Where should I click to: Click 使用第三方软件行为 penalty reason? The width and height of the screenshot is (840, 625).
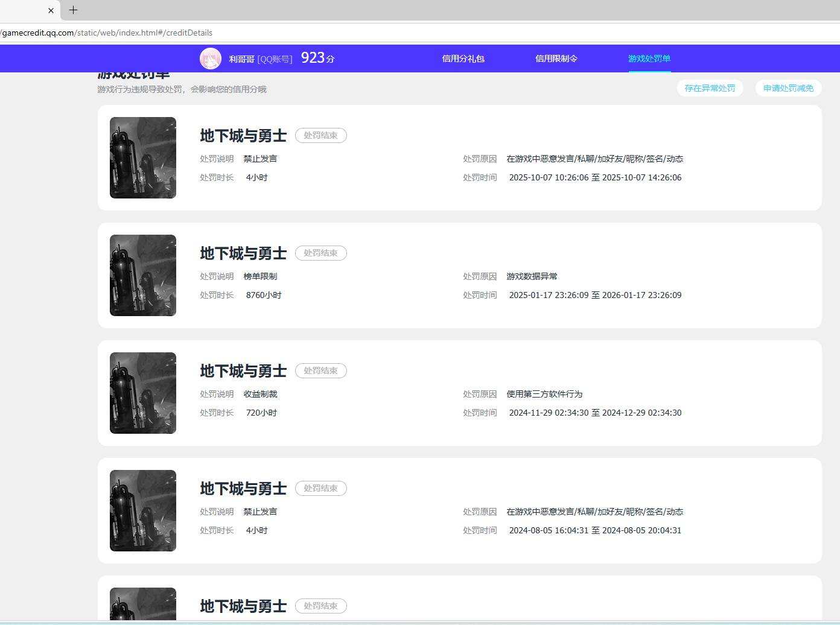point(544,394)
